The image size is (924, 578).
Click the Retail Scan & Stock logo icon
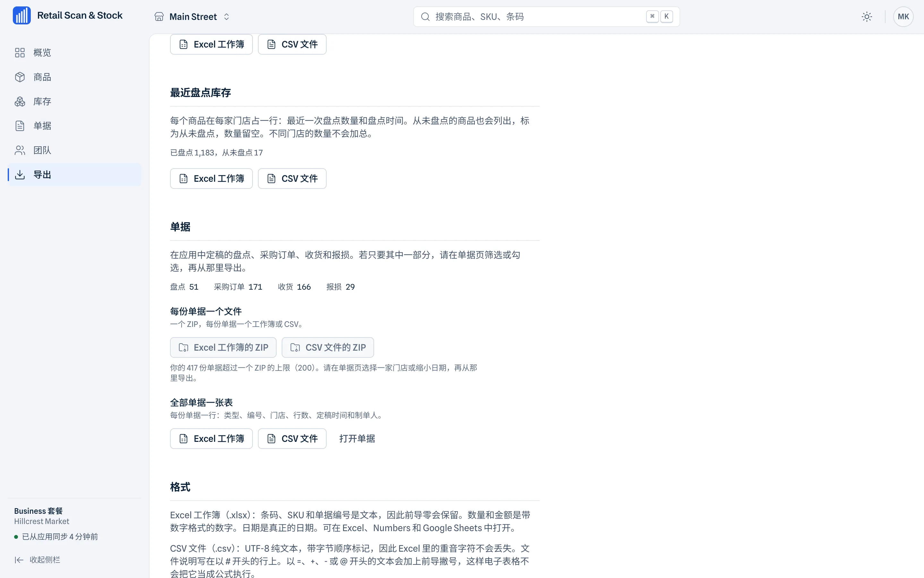click(x=22, y=16)
